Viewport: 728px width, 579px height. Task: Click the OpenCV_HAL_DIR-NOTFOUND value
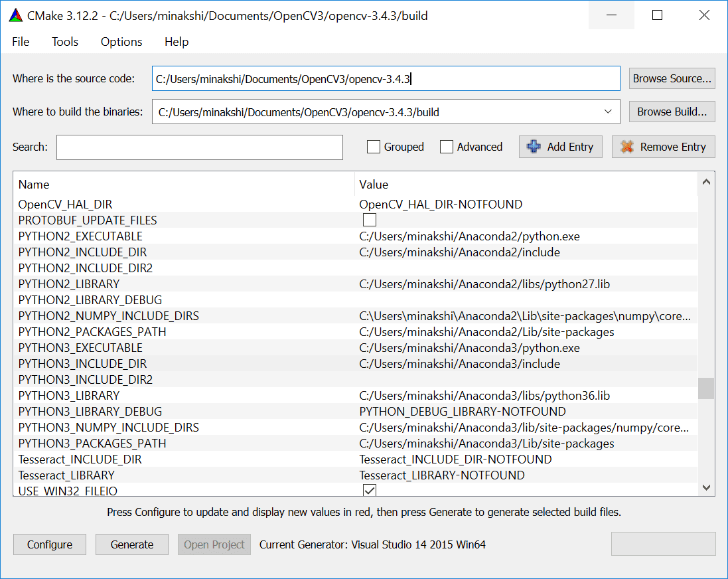pos(441,205)
